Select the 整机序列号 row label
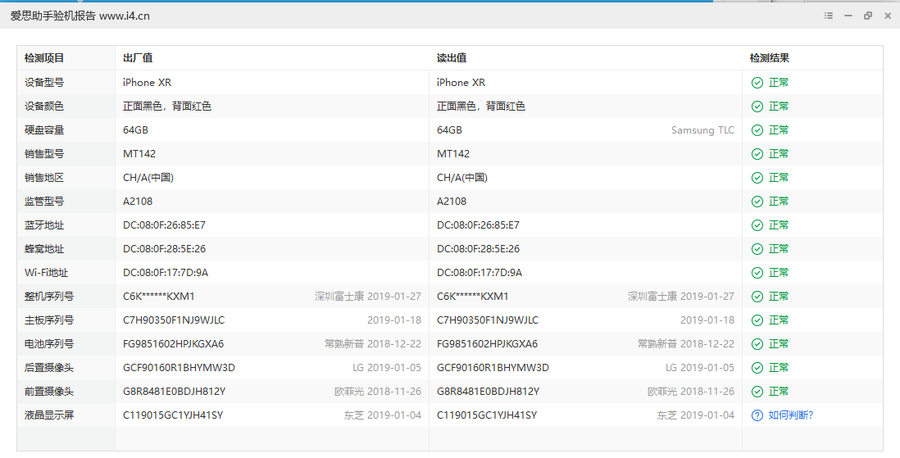 [x=49, y=296]
